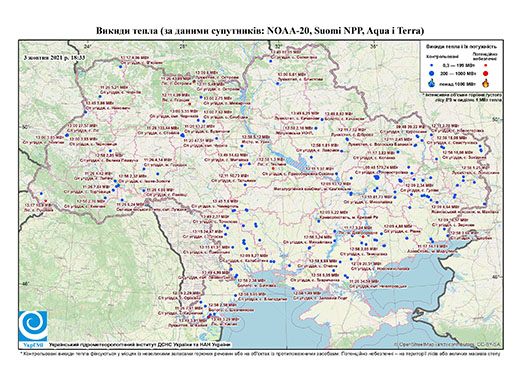
Task: Click the UkrHMI spiral logo
Action: tap(33, 326)
